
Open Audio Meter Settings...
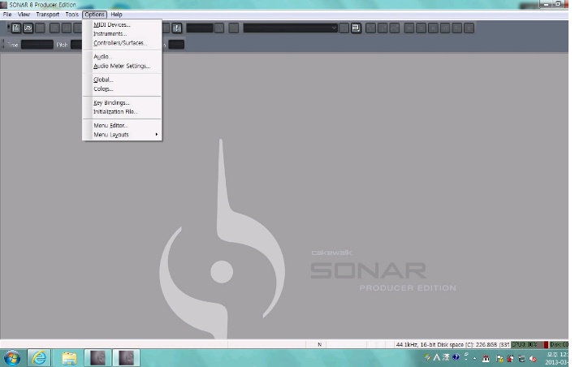pos(123,66)
